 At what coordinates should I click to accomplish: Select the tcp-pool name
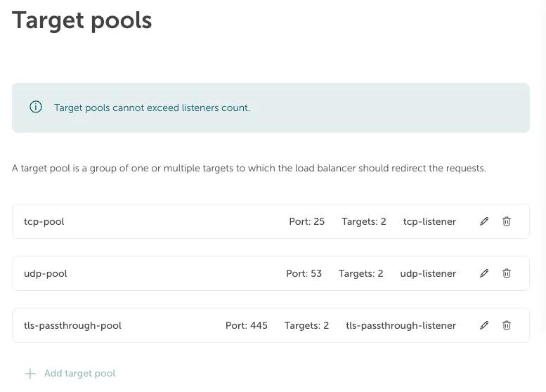(44, 221)
